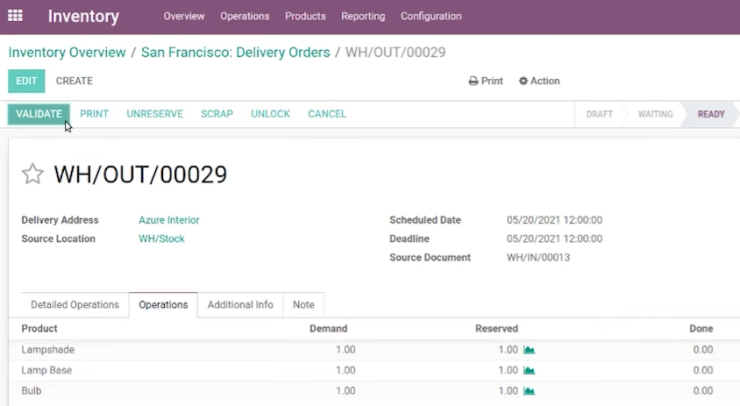
Task: Open the Products menu
Action: [x=305, y=16]
